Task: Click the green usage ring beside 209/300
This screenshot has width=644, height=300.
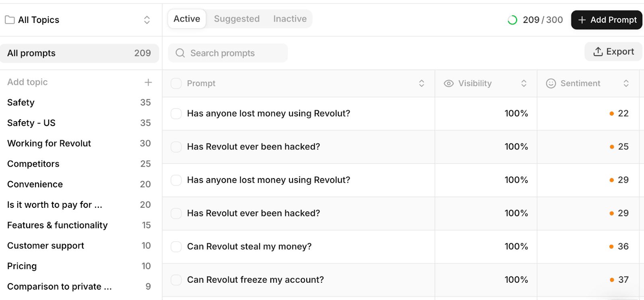Action: click(512, 20)
